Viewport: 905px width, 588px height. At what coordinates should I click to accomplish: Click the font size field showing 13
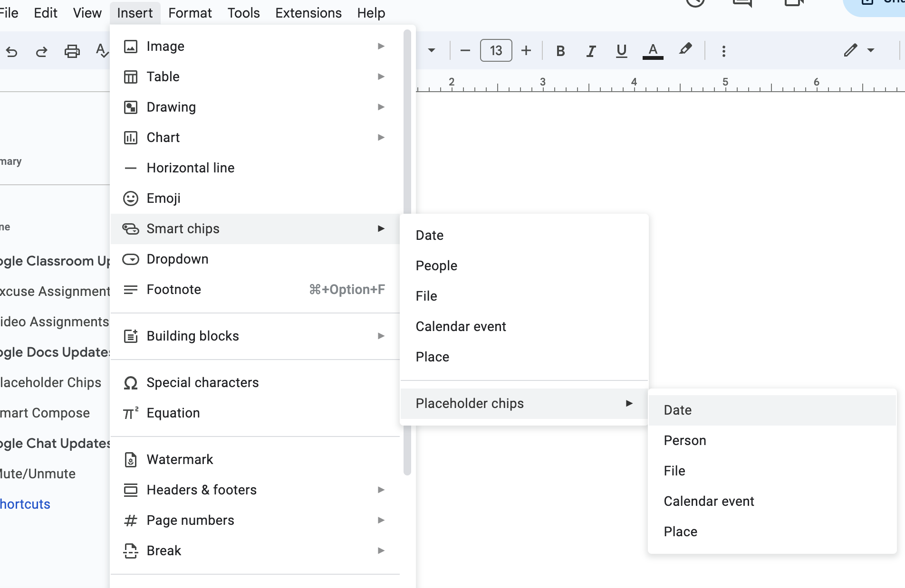coord(496,50)
